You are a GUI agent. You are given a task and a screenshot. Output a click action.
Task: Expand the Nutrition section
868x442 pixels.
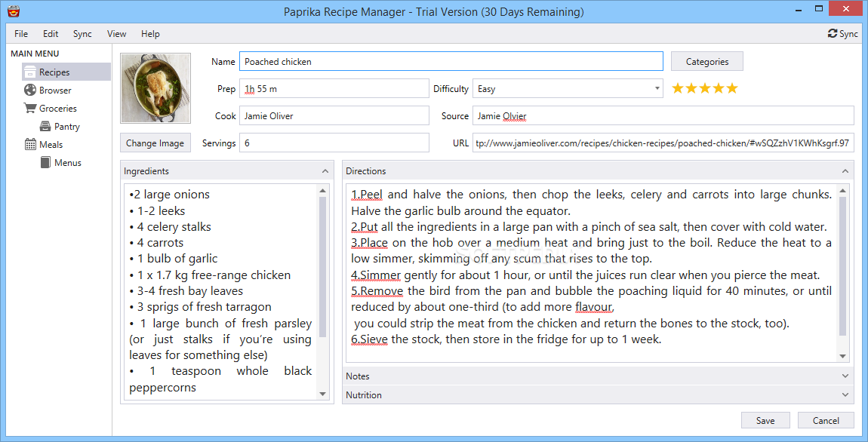point(845,395)
